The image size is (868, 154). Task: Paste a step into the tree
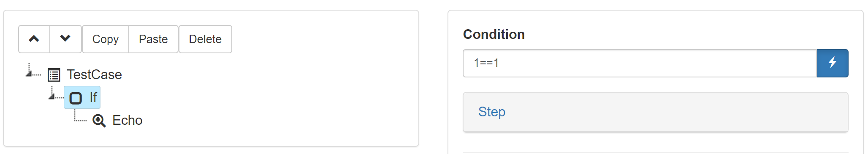coord(153,39)
